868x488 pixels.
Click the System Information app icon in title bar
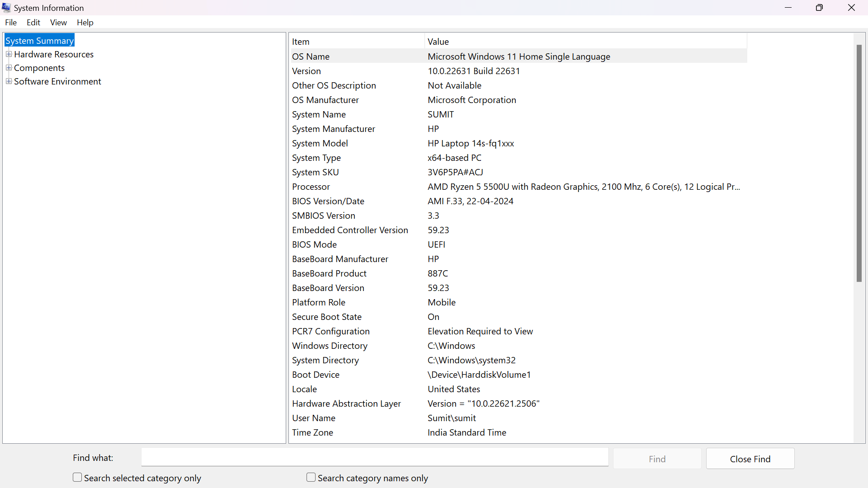pyautogui.click(x=6, y=8)
